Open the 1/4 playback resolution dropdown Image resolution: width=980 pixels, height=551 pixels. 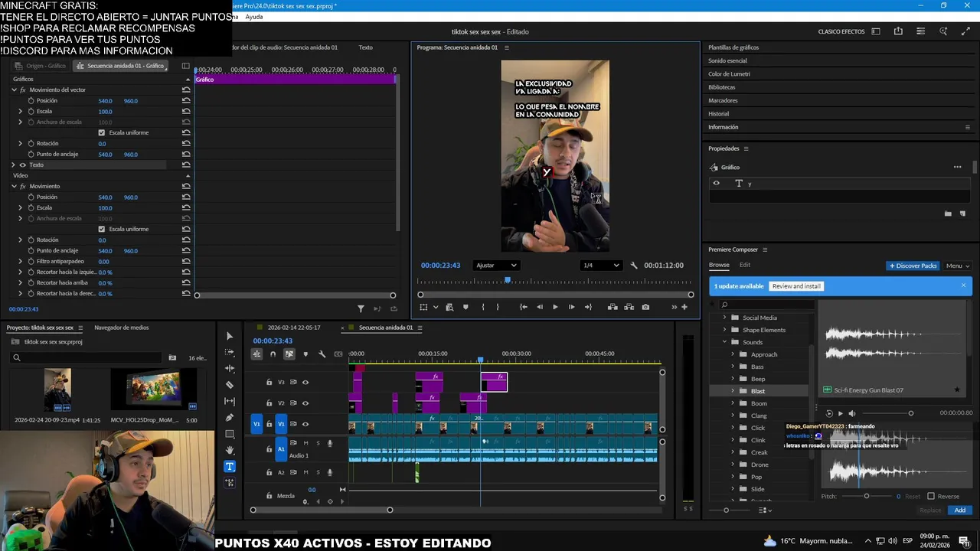point(600,266)
